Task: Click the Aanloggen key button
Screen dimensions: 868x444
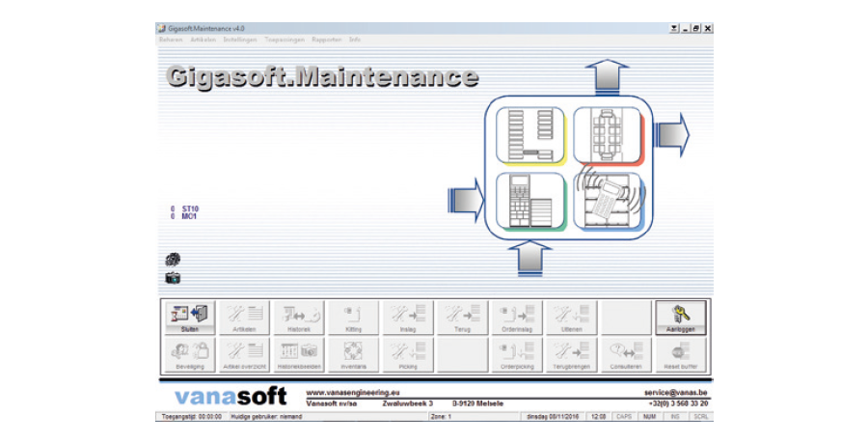Action: click(680, 319)
